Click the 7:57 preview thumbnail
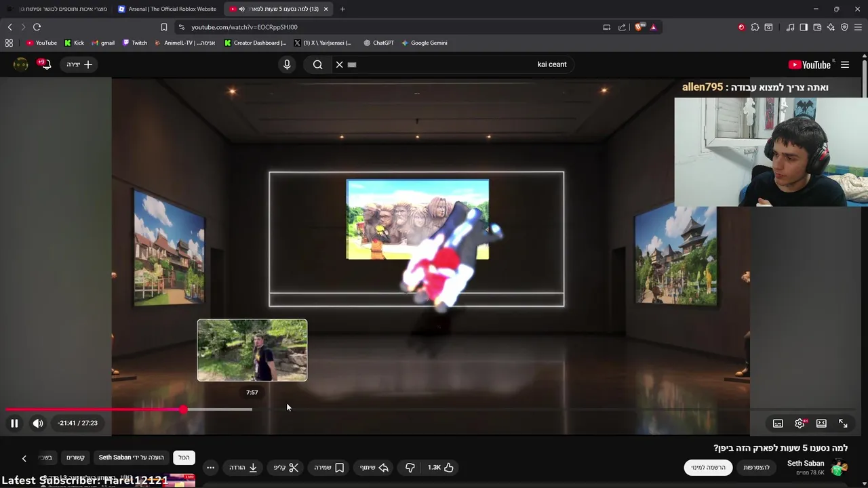The height and width of the screenshot is (488, 868). click(252, 350)
